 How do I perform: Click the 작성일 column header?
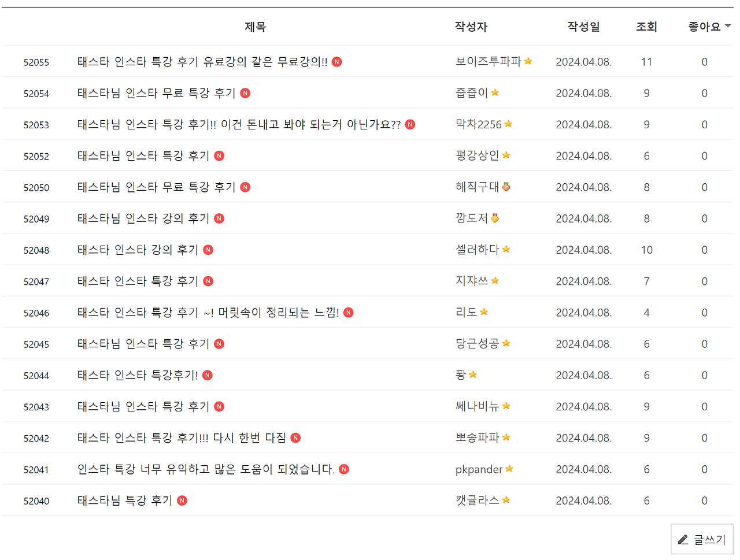click(583, 27)
